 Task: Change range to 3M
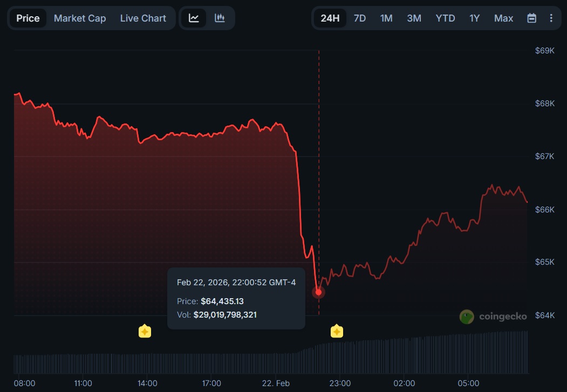414,18
